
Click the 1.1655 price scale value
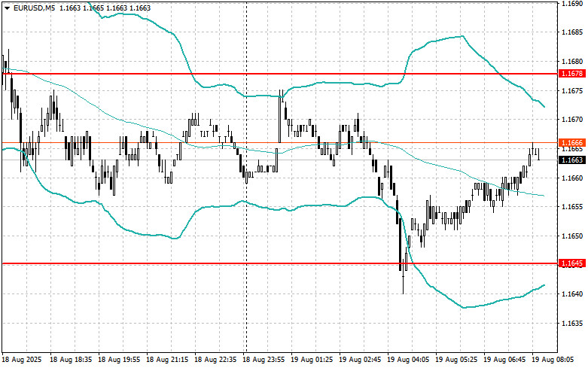(x=572, y=206)
